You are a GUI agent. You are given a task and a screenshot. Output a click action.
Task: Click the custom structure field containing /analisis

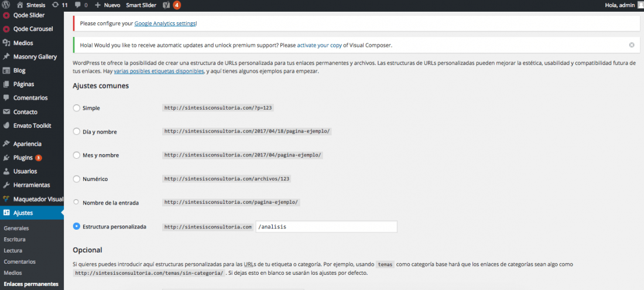pyautogui.click(x=326, y=227)
